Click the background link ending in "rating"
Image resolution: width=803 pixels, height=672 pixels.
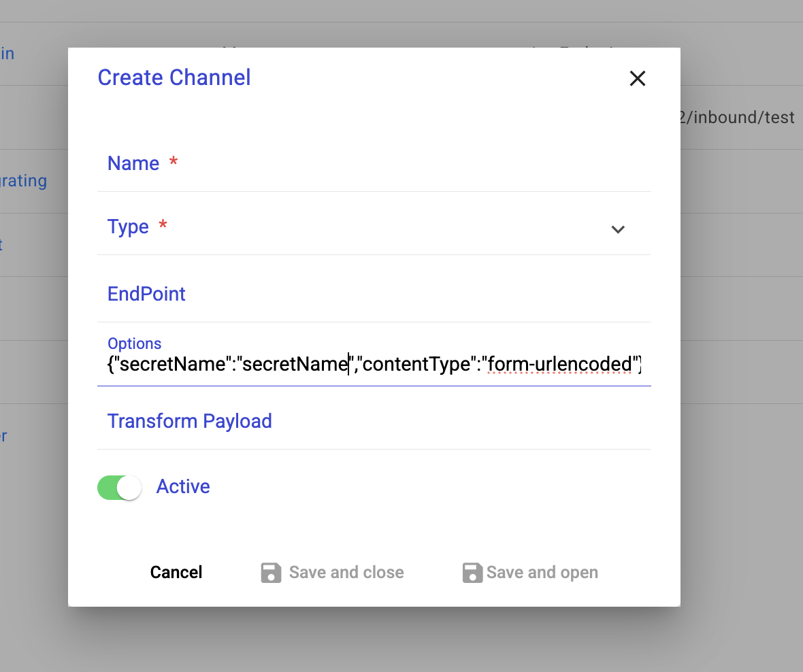[23, 182]
